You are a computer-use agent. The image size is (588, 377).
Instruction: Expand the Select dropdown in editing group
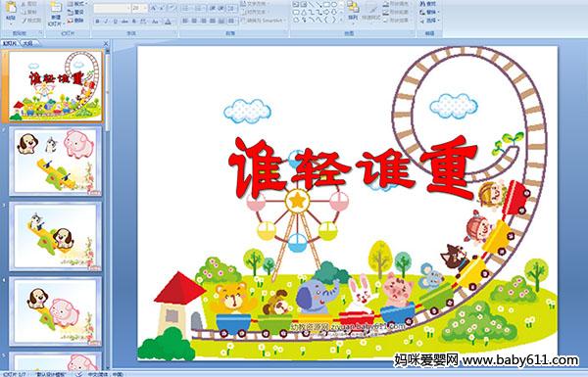pos(430,20)
